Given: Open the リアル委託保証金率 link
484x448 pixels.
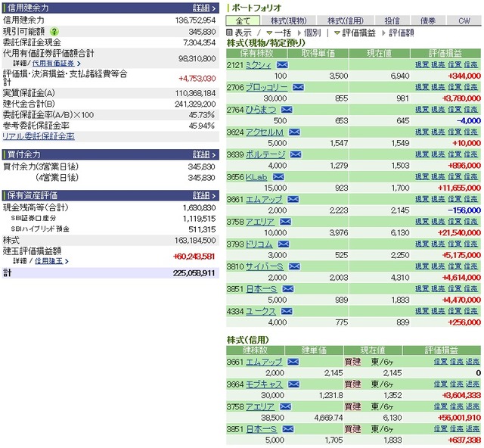Looking at the screenshot, I should point(39,136).
